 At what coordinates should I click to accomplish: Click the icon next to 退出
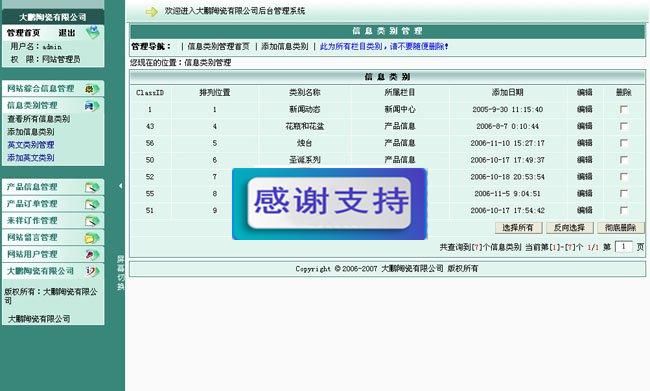[92, 32]
